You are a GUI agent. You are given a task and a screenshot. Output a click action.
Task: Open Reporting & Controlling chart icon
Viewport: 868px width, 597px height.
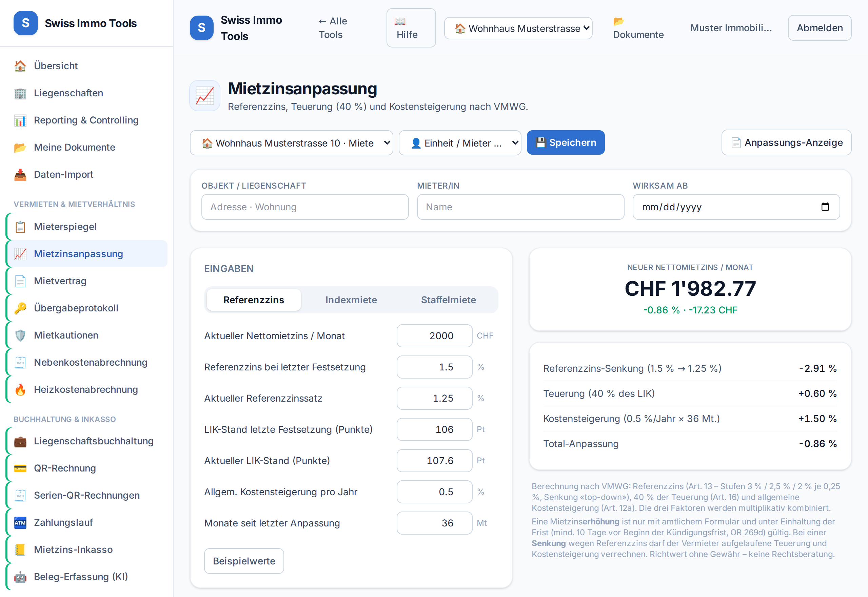click(20, 120)
